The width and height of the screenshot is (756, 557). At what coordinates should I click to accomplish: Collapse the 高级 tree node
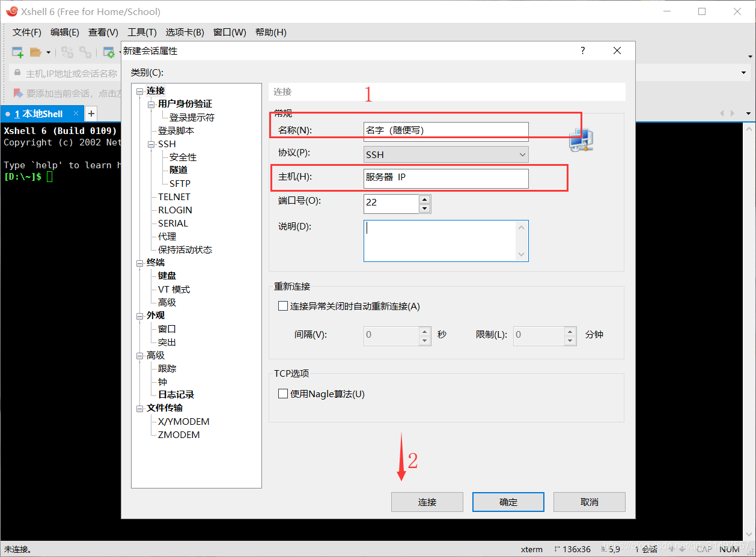click(x=140, y=356)
